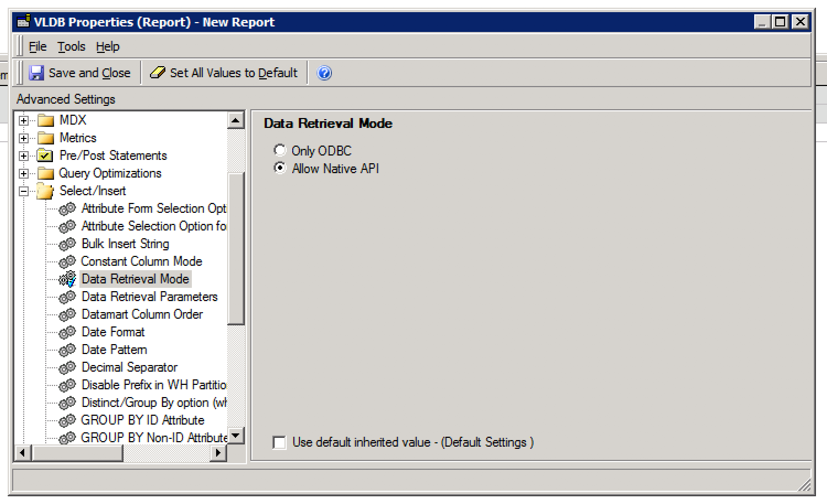Open the Tools menu
827x504 pixels.
pos(71,46)
